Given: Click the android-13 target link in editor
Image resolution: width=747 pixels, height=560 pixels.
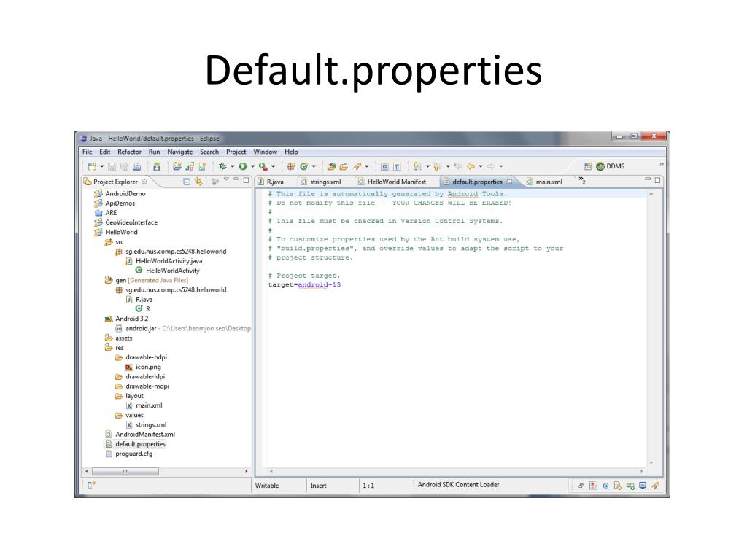Looking at the screenshot, I should click(320, 285).
